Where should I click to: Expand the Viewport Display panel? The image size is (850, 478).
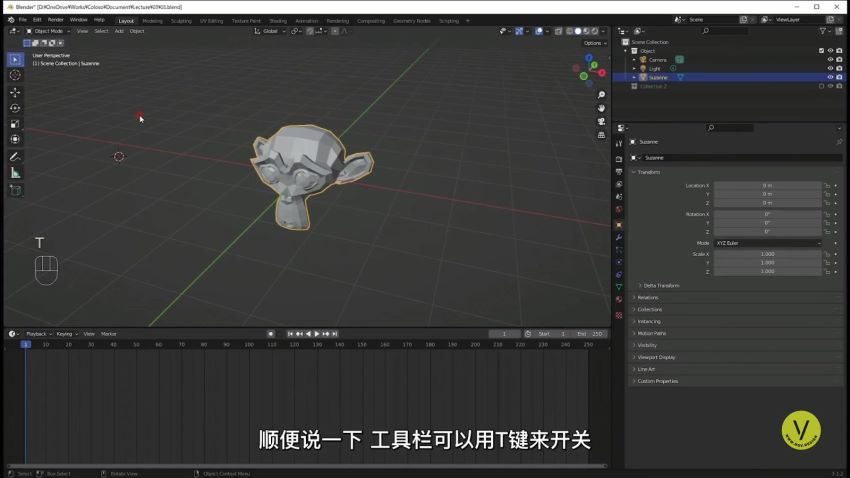(653, 357)
